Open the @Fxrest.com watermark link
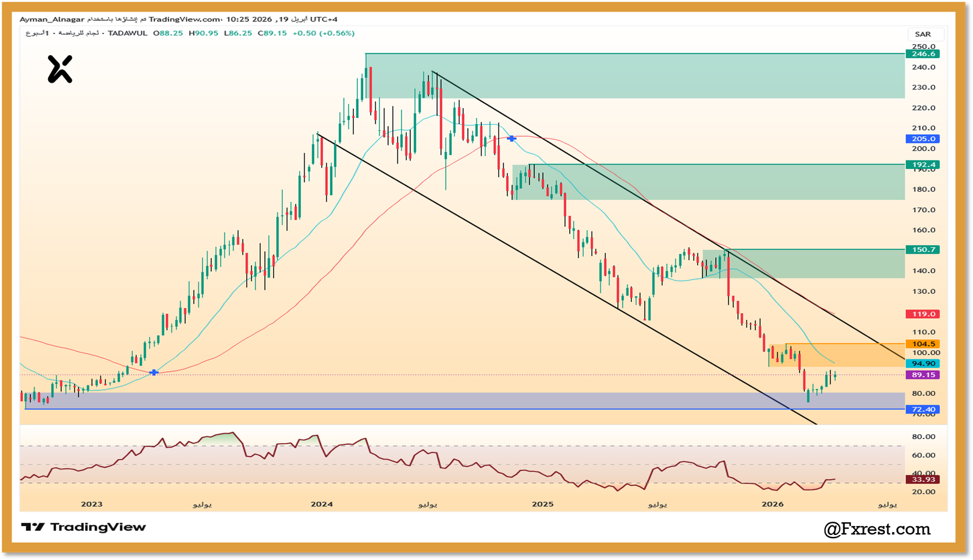This screenshot has width=973, height=560. click(x=876, y=529)
